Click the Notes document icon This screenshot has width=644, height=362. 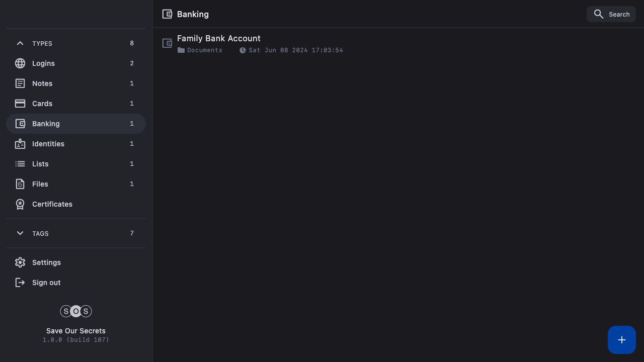tap(20, 83)
